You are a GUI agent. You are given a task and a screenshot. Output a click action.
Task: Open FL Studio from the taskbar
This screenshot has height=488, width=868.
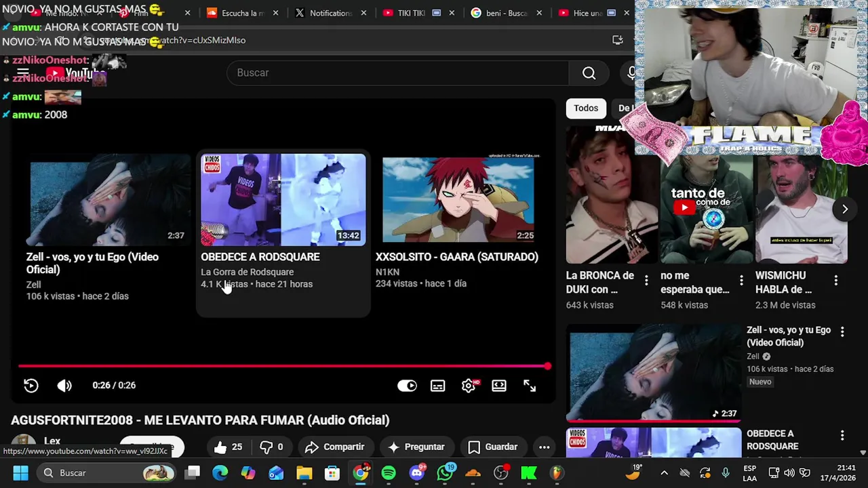557,472
